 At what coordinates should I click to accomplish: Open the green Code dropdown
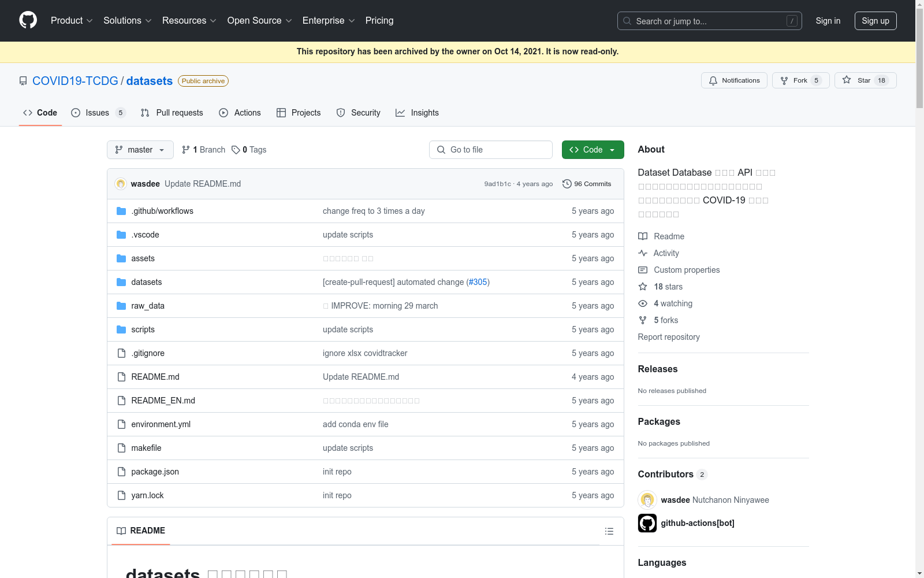(593, 150)
